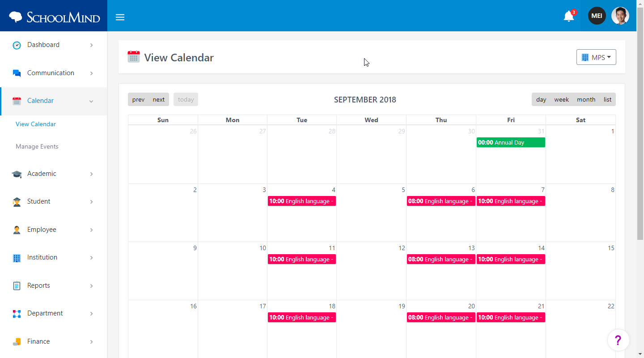Open the green Annual Day event
This screenshot has width=644, height=358.
pos(511,142)
